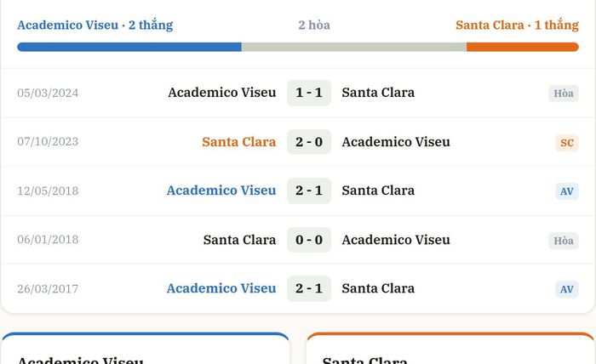The image size is (596, 364).
Task: Click the Hòa badge on 05/03/2024 match
Action: (564, 94)
